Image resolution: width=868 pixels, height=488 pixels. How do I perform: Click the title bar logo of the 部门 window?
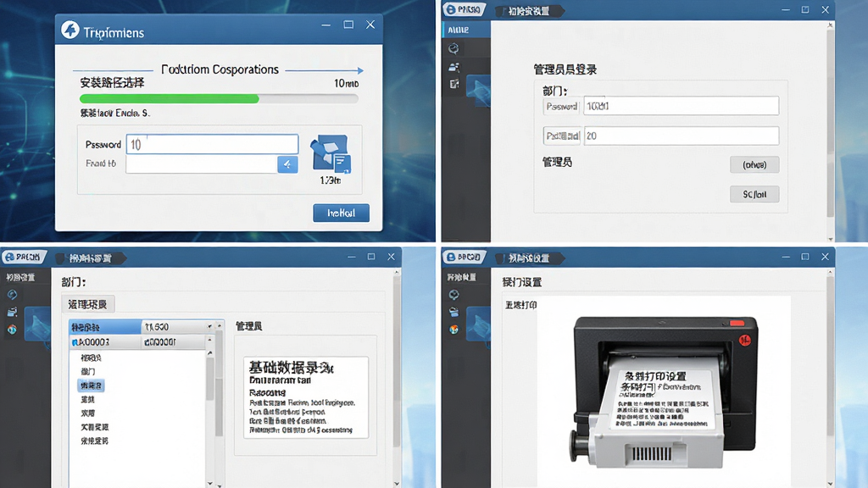pyautogui.click(x=23, y=258)
